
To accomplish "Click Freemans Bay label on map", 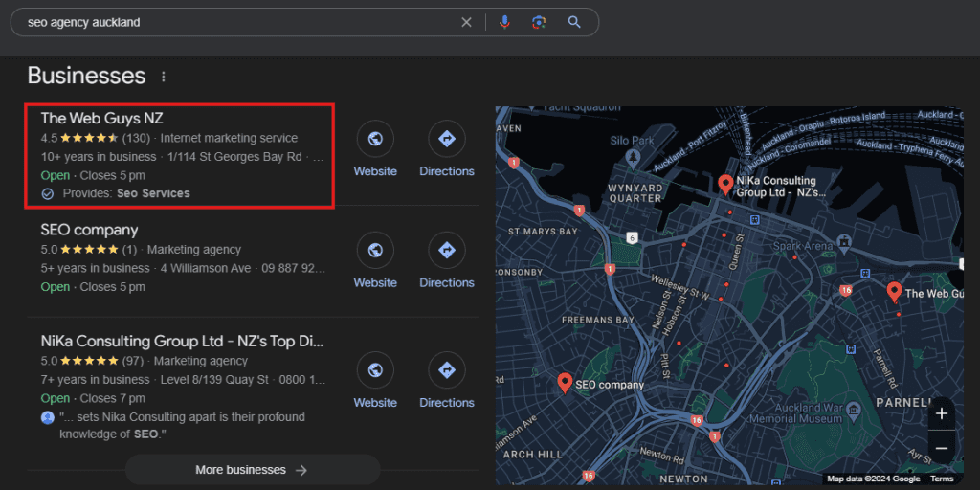I will click(598, 320).
